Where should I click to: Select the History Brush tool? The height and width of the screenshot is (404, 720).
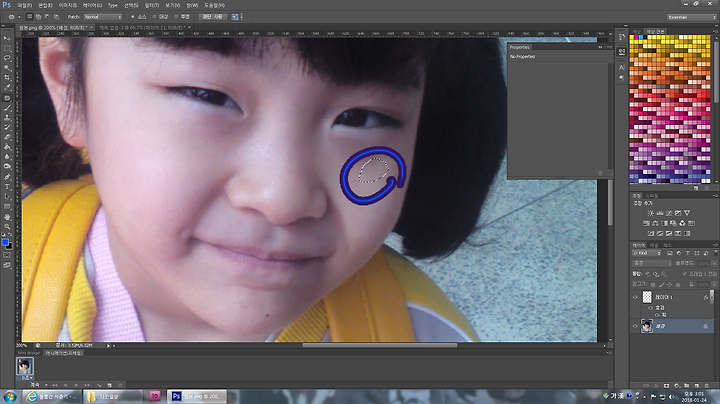pos(7,127)
